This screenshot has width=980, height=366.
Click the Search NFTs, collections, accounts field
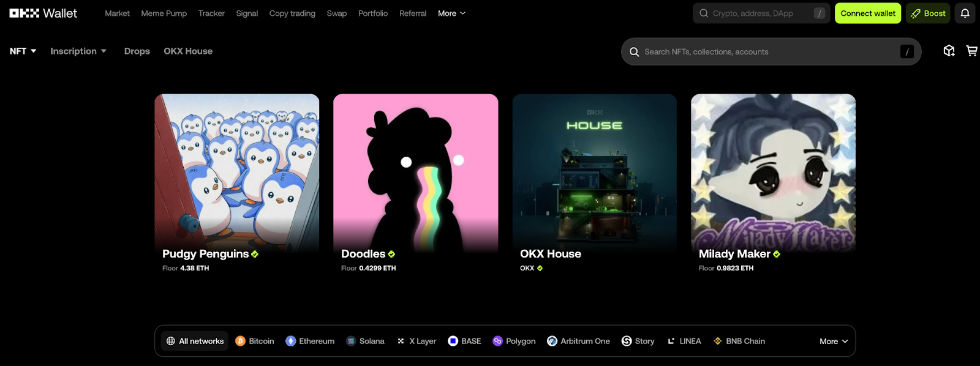click(766, 52)
